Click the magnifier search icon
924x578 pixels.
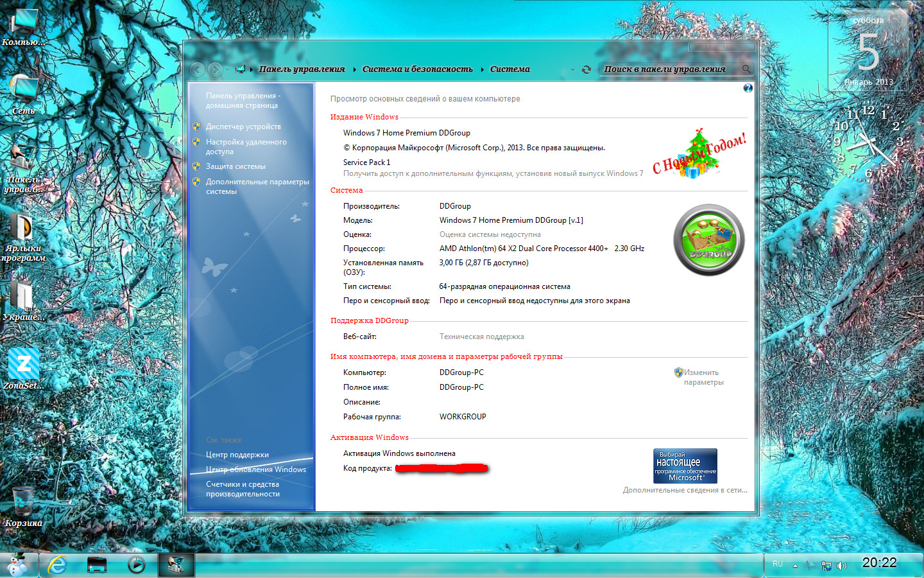click(x=746, y=69)
